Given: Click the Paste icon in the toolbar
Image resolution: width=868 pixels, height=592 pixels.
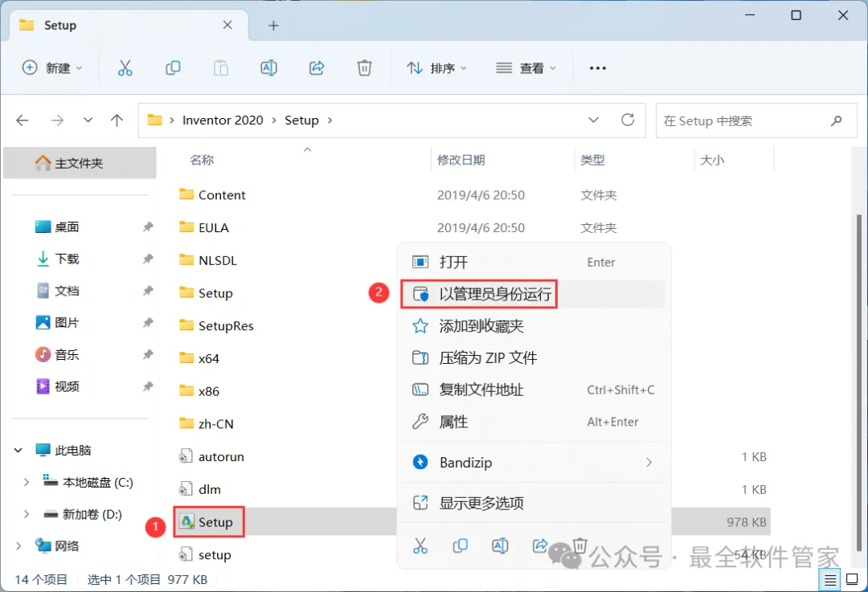Looking at the screenshot, I should (221, 68).
